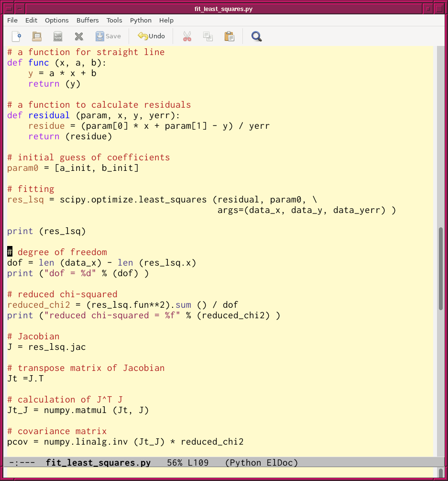448x481 pixels.
Task: Cut selection with the scissors icon
Action: (x=187, y=36)
